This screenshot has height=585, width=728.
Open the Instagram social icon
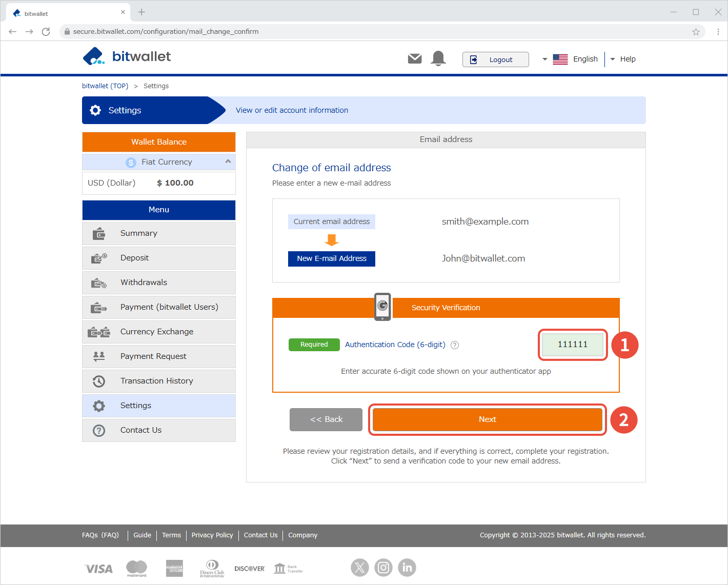(x=383, y=568)
